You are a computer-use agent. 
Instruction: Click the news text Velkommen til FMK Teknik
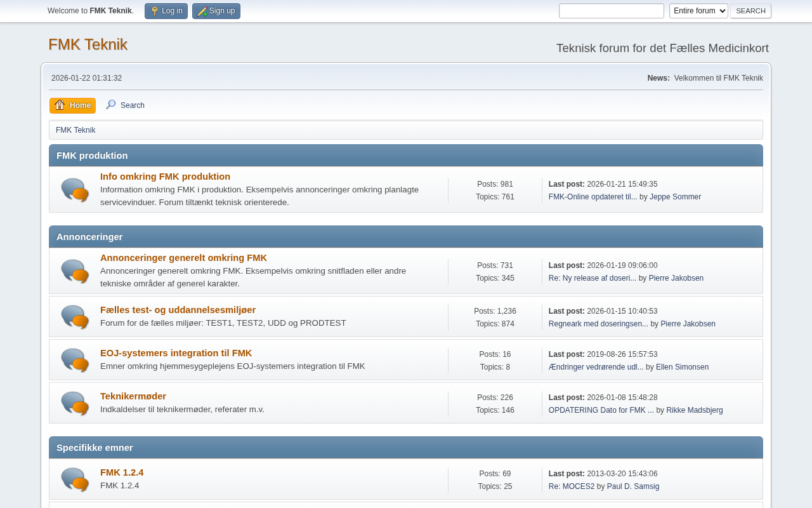(x=719, y=78)
